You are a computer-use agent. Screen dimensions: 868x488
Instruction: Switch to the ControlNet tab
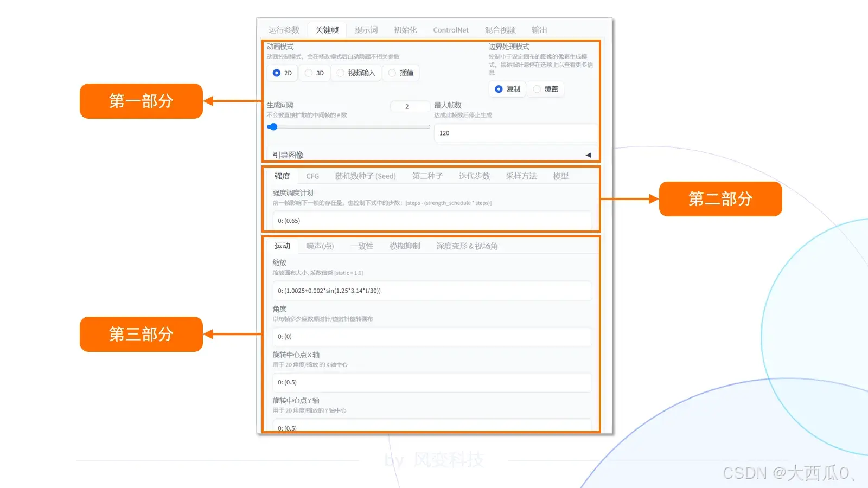(451, 30)
